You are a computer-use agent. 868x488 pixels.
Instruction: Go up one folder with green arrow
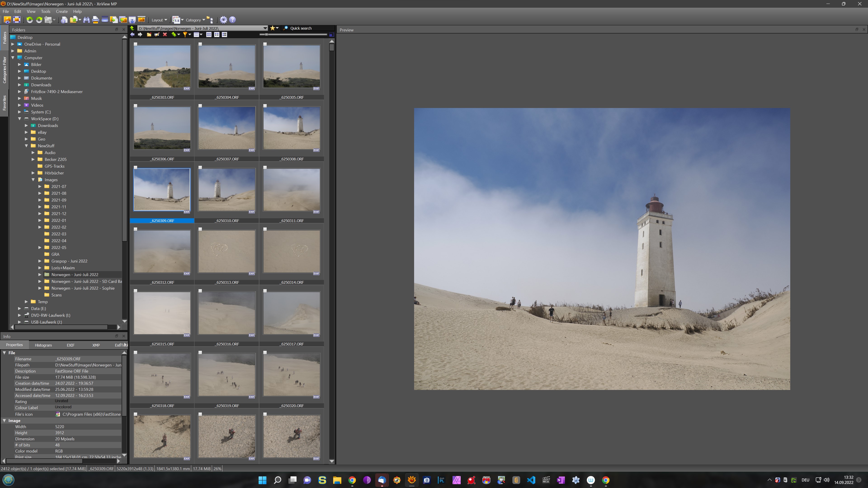pyautogui.click(x=132, y=28)
